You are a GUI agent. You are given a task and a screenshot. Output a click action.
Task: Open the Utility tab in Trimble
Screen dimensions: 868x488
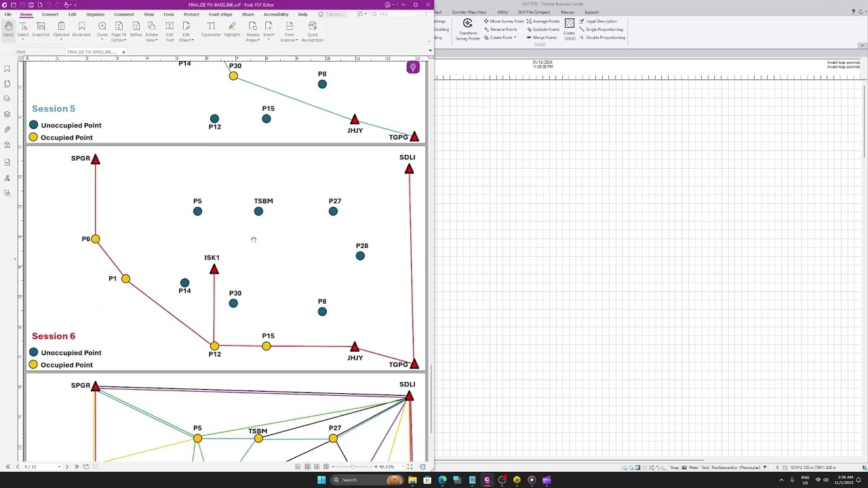502,12
